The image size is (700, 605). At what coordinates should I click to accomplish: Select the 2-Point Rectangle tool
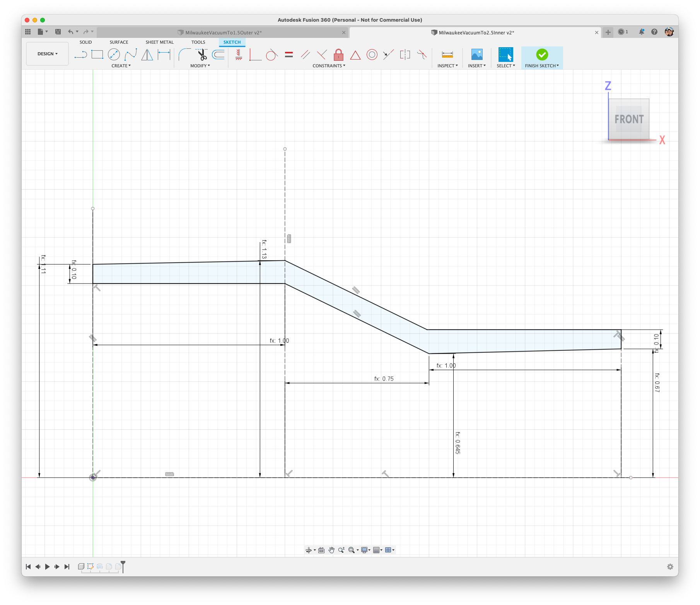(x=97, y=55)
